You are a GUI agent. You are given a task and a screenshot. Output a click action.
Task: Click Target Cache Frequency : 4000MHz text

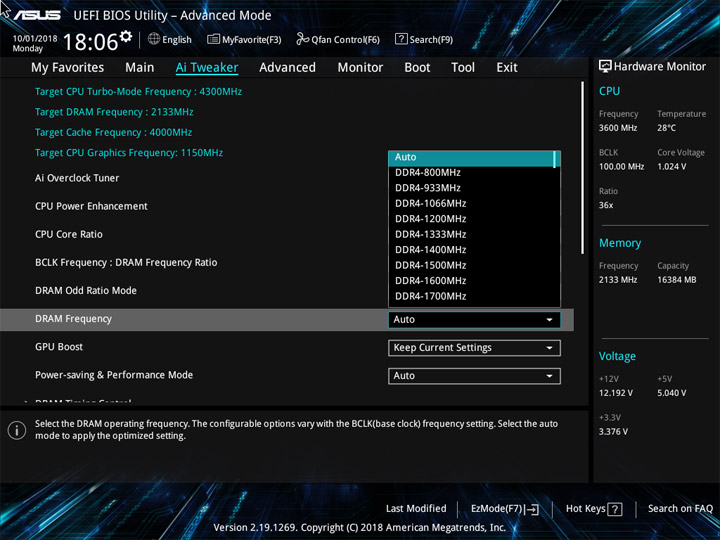(113, 132)
